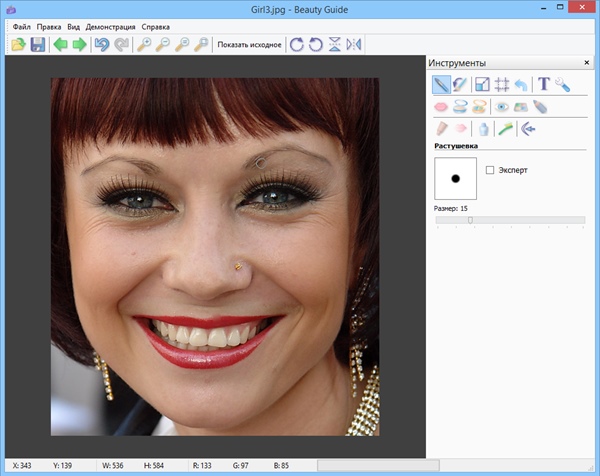Screen dimensions: 600x476
Task: Select the Text tool with the T icon
Action: pos(544,85)
